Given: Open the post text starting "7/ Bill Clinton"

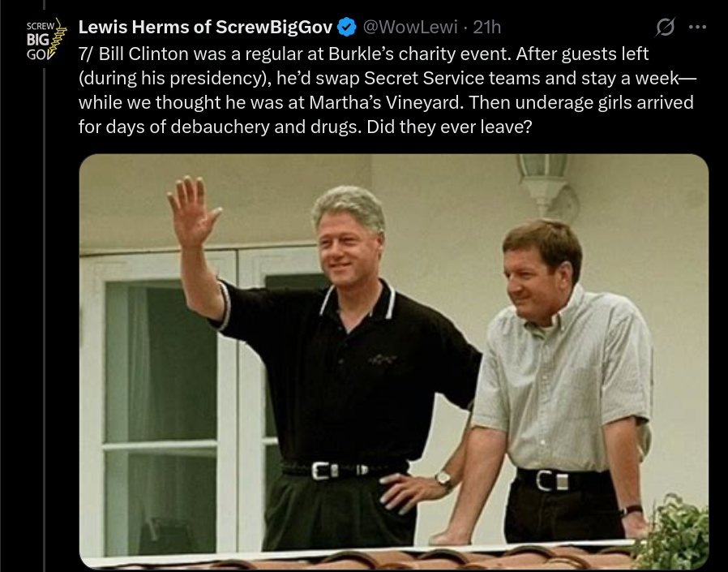Looking at the screenshot, I should [x=388, y=90].
